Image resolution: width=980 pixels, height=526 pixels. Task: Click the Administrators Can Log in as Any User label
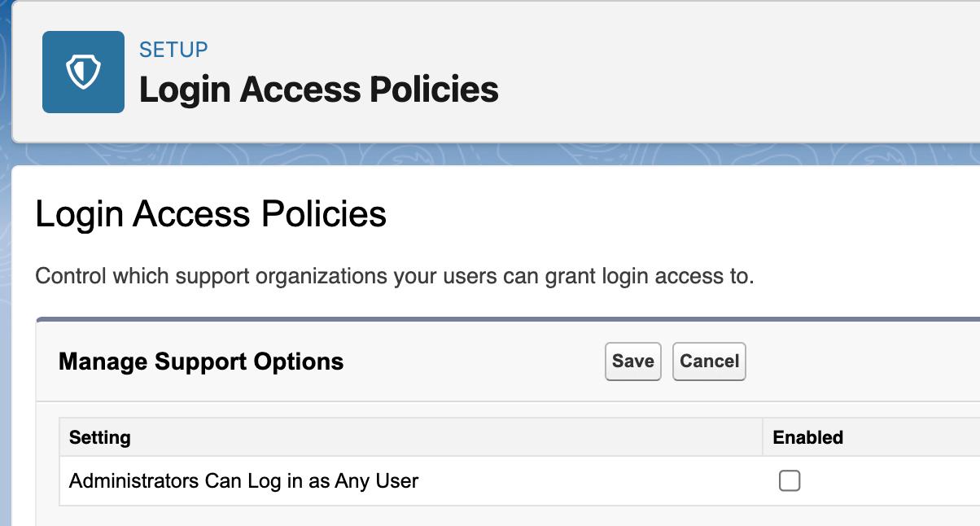(243, 480)
